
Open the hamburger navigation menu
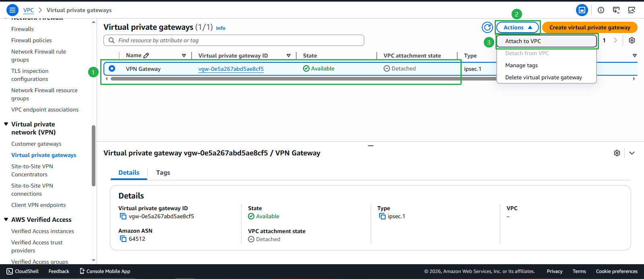coord(12,10)
